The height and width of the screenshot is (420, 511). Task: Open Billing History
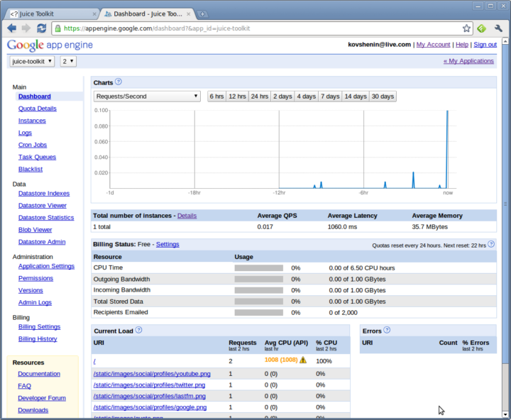tap(38, 339)
